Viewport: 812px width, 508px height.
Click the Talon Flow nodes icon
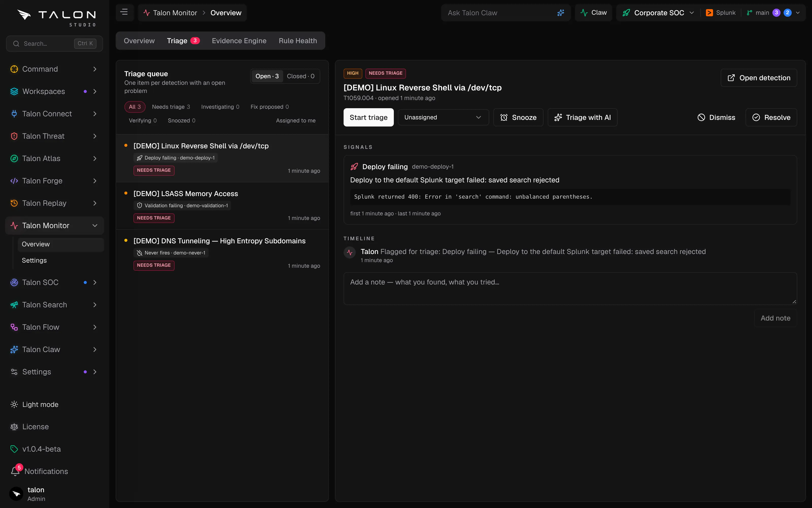tap(14, 327)
